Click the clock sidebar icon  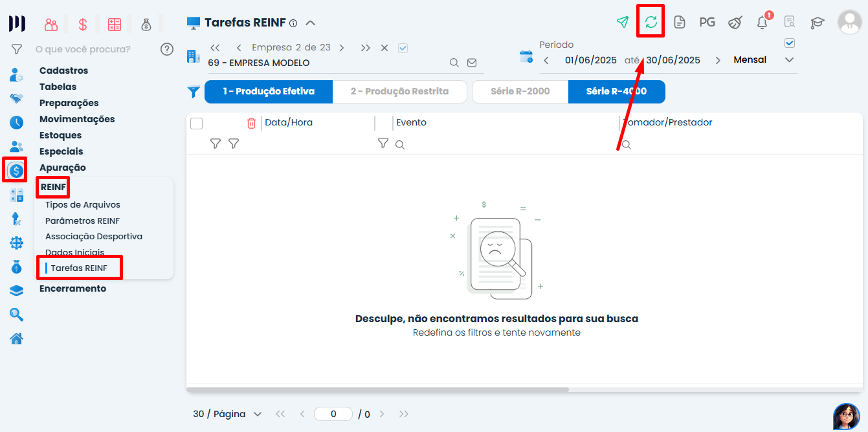click(x=16, y=122)
